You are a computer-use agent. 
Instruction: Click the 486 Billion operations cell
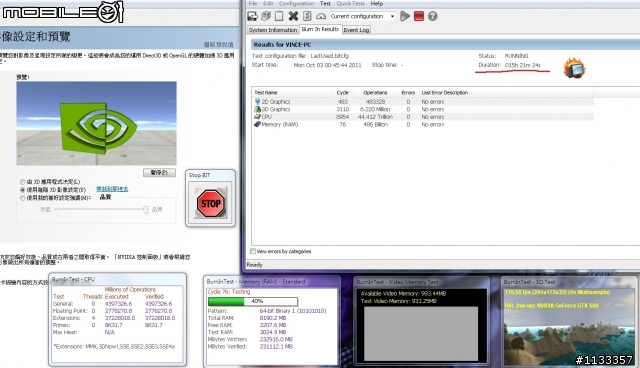coord(375,124)
